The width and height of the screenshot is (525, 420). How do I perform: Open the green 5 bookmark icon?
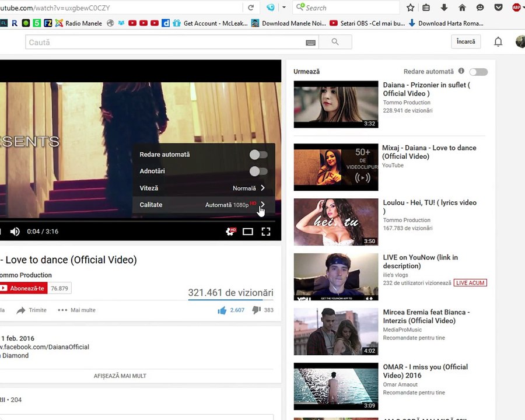[x=37, y=23]
